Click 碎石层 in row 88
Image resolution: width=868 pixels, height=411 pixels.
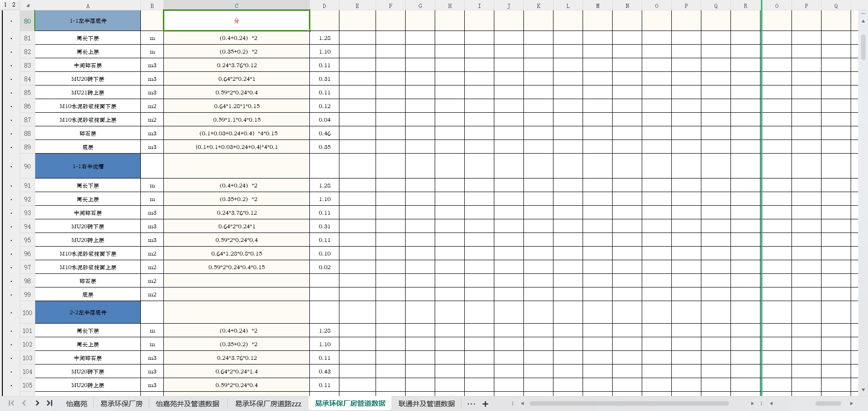click(88, 133)
